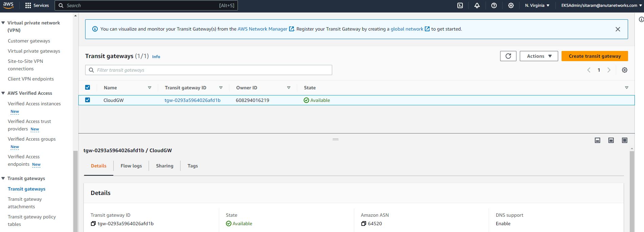This screenshot has height=232, width=644.
Task: Click the Info link beside Transit gateways
Action: pos(156,57)
